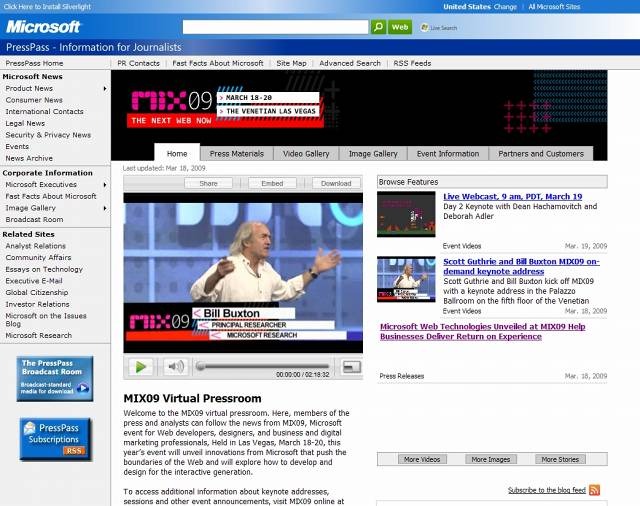Click the Microsoft logo
Screen dimensions: 640x506
(x=43, y=27)
